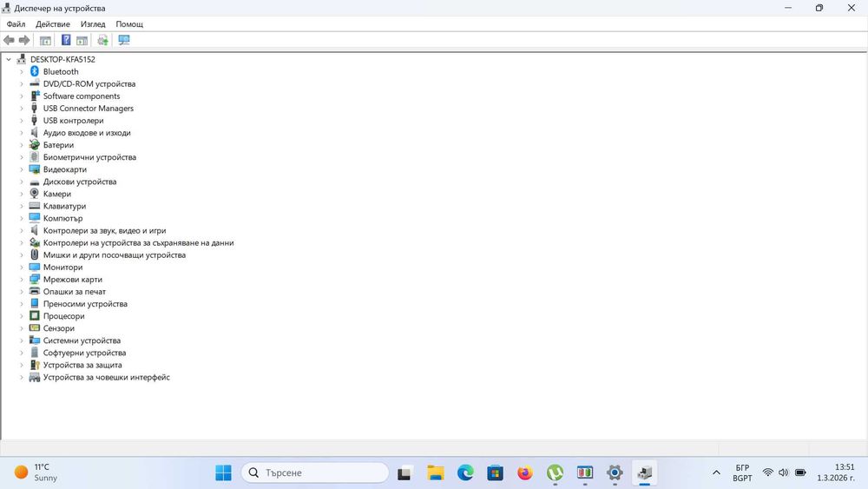The height and width of the screenshot is (489, 868).
Task: Open the Файл menu
Action: pyautogui.click(x=16, y=23)
